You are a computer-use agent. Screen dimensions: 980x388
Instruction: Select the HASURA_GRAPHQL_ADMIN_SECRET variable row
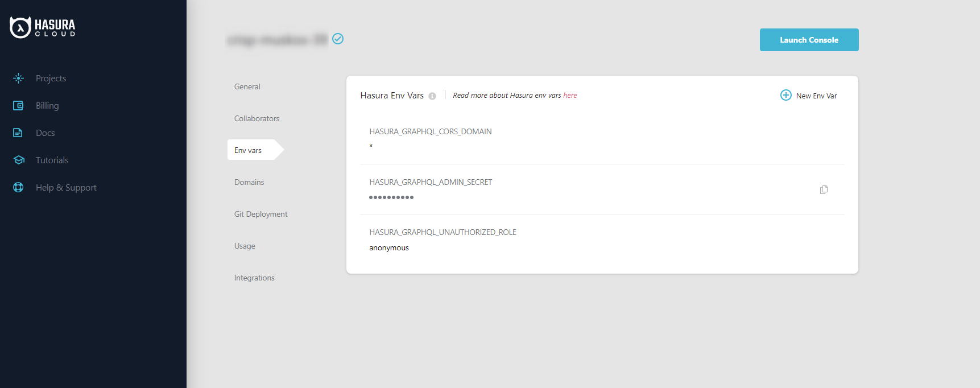point(602,189)
